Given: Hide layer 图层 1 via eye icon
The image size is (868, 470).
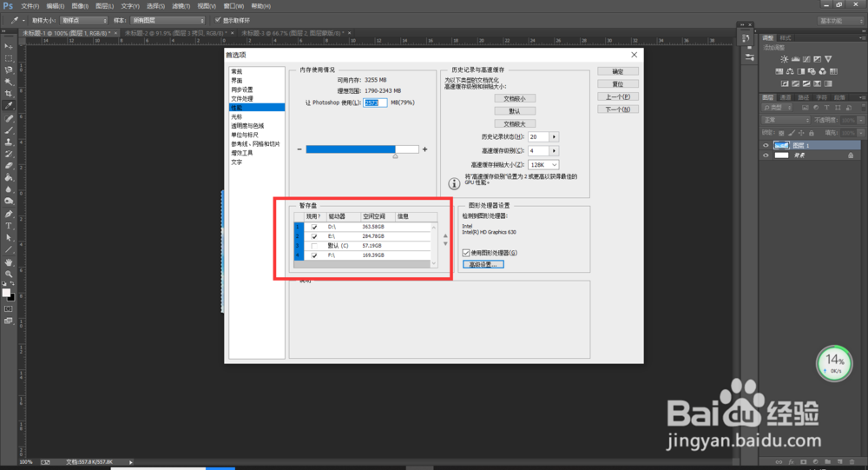Looking at the screenshot, I should point(766,145).
